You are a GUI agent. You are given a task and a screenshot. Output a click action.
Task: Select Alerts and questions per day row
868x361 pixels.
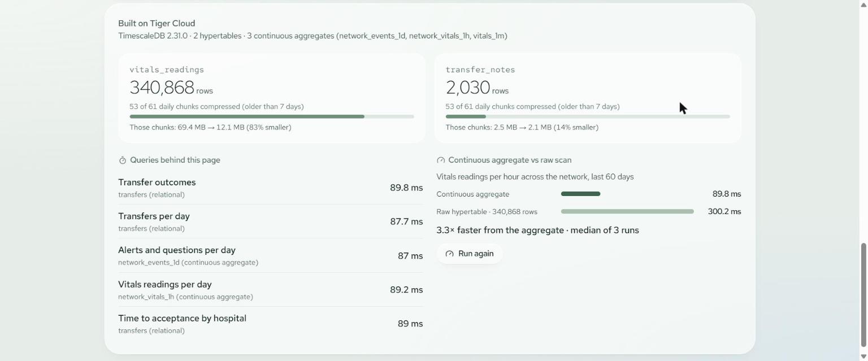271,255
